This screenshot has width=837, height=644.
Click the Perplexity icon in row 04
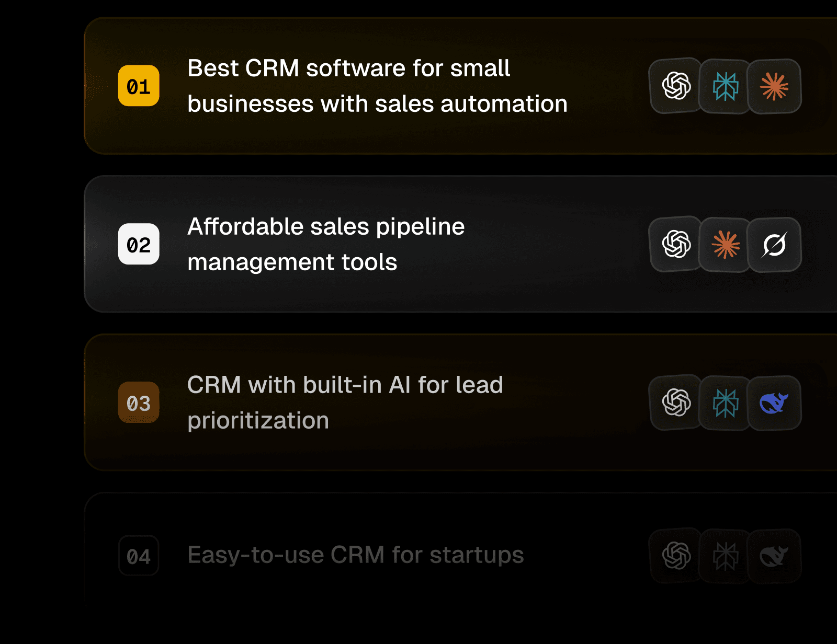pyautogui.click(x=726, y=556)
